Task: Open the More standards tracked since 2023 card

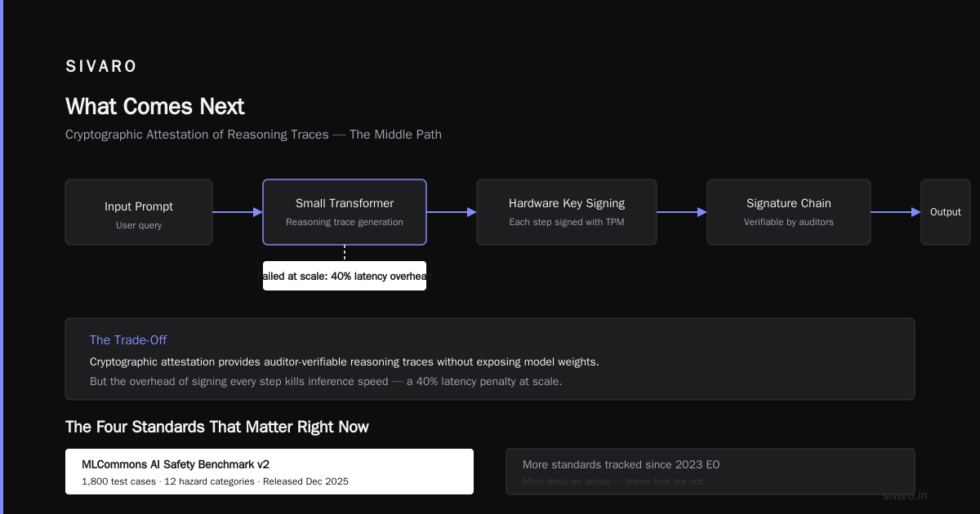Action: coord(710,472)
